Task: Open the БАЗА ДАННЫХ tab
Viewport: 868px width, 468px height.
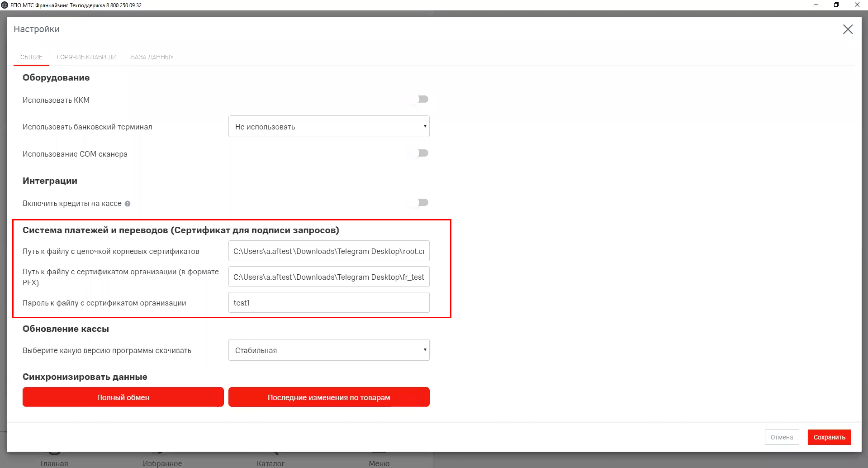Action: click(x=152, y=57)
